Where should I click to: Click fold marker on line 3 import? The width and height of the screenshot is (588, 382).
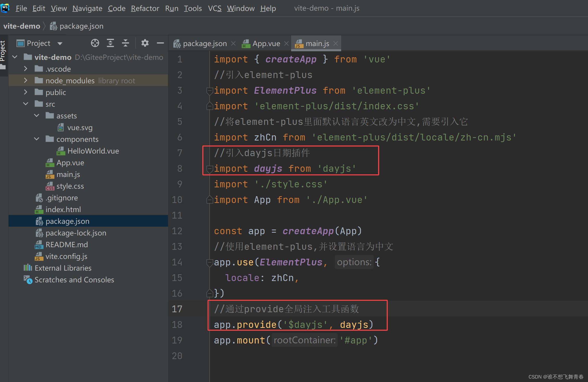[210, 91]
